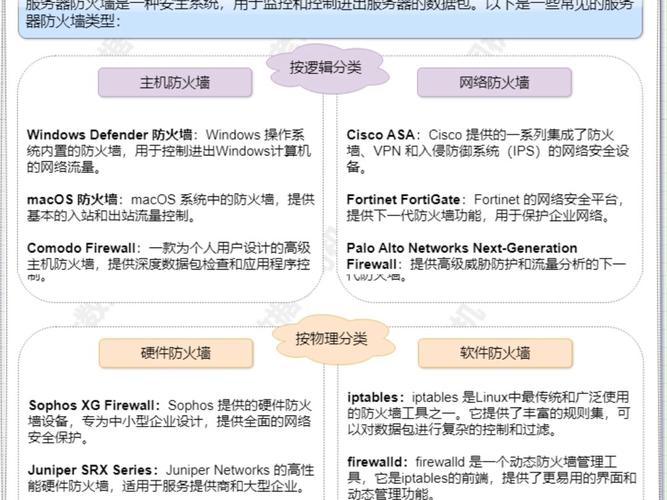The image size is (667, 500).
Task: Select the Fortinet FortiGate heading text
Action: coord(403,200)
